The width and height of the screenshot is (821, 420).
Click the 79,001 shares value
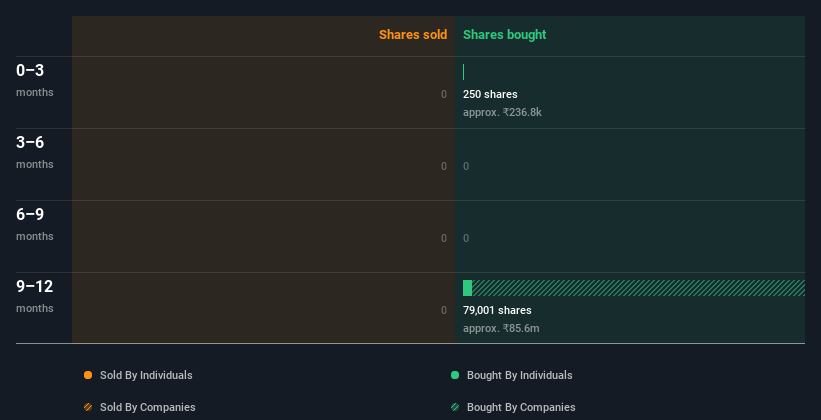pyautogui.click(x=497, y=310)
